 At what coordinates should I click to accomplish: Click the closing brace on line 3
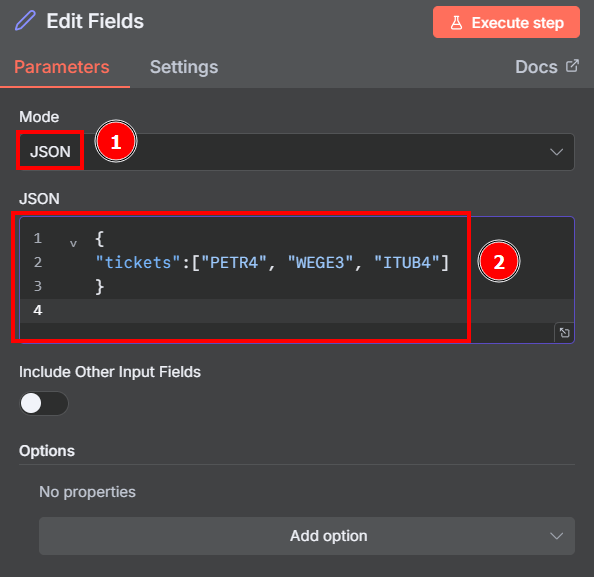pos(99,286)
